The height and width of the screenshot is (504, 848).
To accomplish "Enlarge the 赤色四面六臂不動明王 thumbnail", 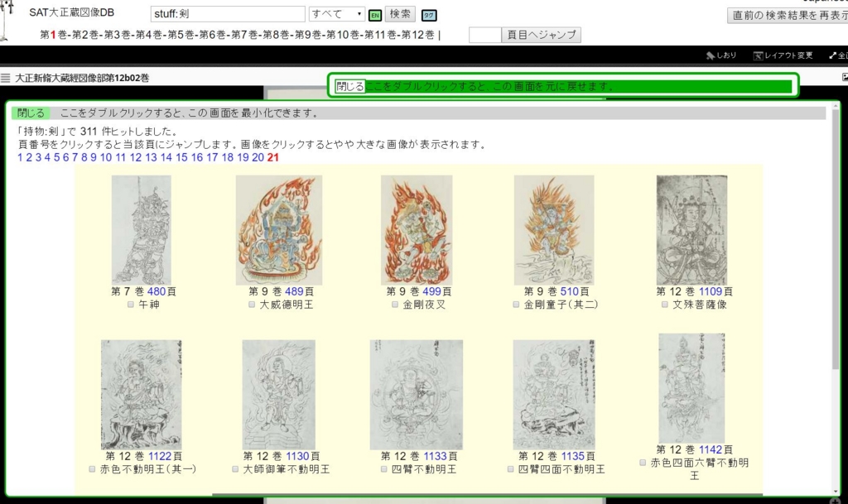I will [x=691, y=388].
